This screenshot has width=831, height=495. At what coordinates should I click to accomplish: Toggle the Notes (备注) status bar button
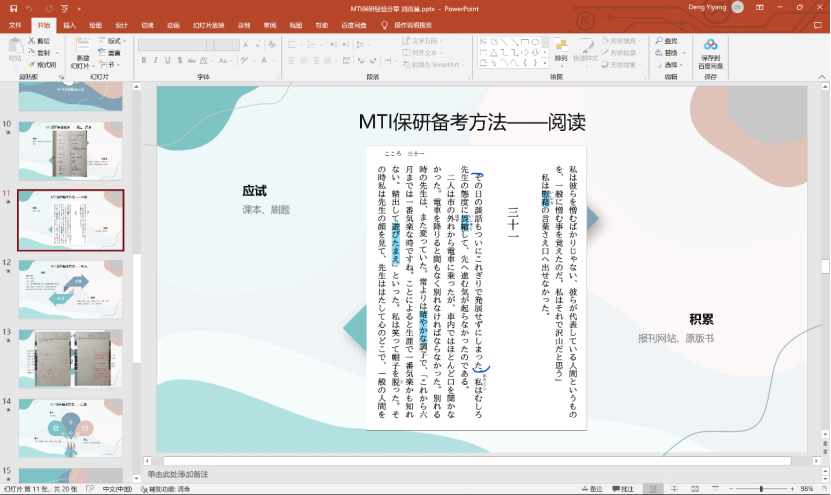(593, 489)
